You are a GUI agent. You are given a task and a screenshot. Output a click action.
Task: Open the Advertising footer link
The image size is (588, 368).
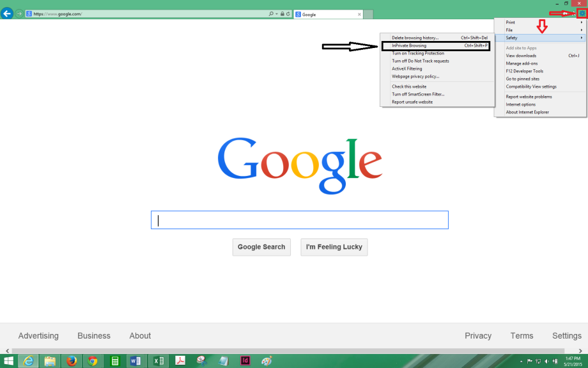pos(38,336)
